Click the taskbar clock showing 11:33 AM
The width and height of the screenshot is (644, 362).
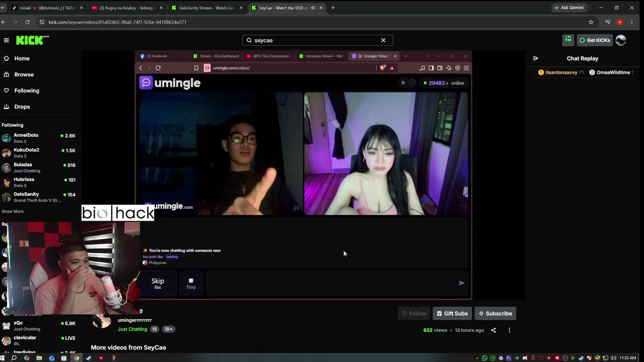pyautogui.click(x=628, y=358)
